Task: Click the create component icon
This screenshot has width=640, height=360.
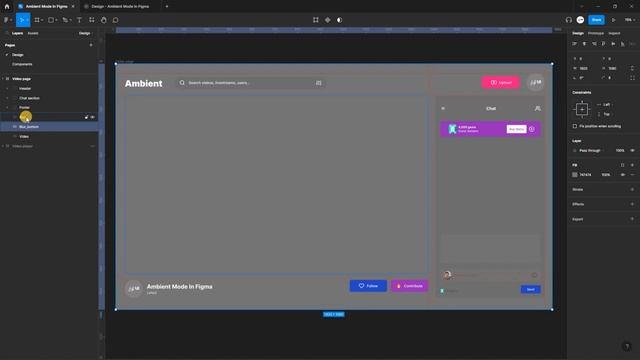Action: click(327, 20)
